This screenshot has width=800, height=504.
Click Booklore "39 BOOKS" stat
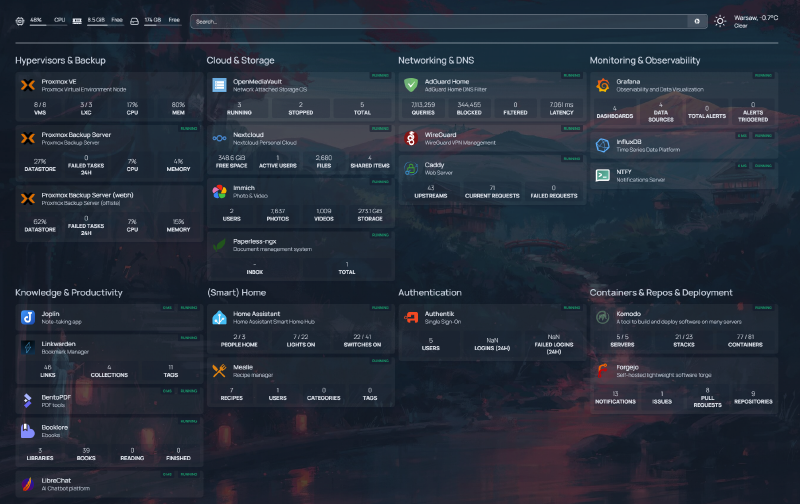coord(86,454)
